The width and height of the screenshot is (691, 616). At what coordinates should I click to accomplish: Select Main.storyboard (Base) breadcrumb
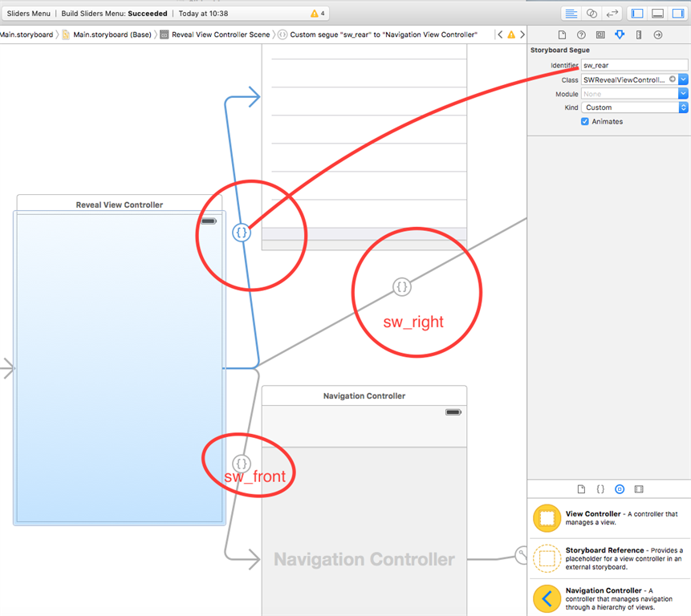(x=108, y=34)
